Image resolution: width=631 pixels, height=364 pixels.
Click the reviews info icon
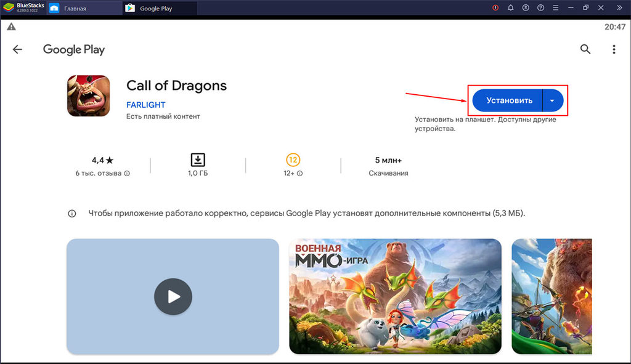pos(127,173)
